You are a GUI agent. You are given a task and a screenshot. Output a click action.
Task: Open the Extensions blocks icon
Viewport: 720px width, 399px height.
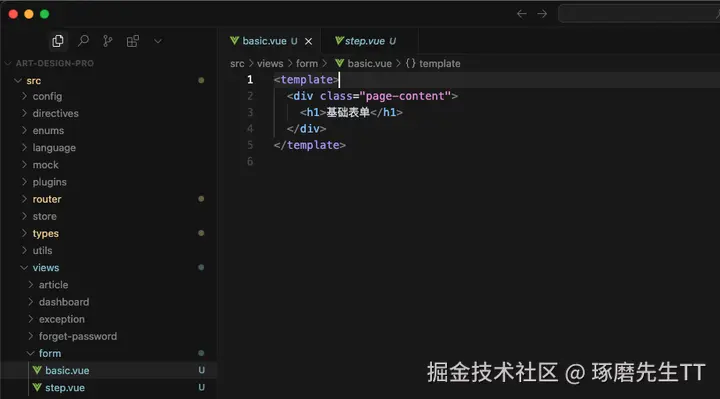point(133,41)
